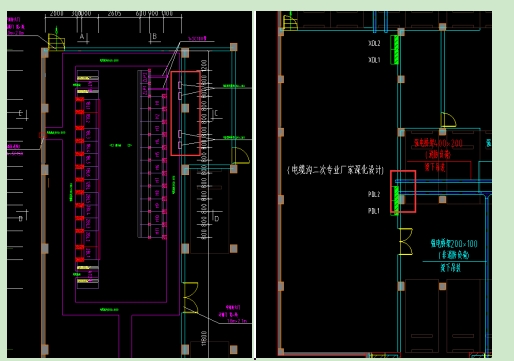Screen dimensions: 514x361
Task: Click the 2605 dimension text at top
Action: pyautogui.click(x=115, y=14)
